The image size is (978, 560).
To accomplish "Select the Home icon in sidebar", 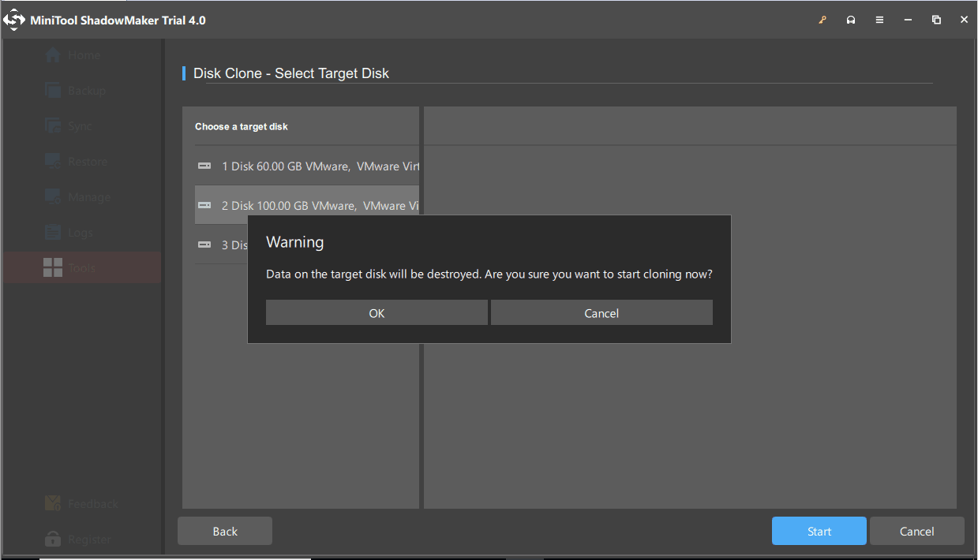I will [x=54, y=54].
